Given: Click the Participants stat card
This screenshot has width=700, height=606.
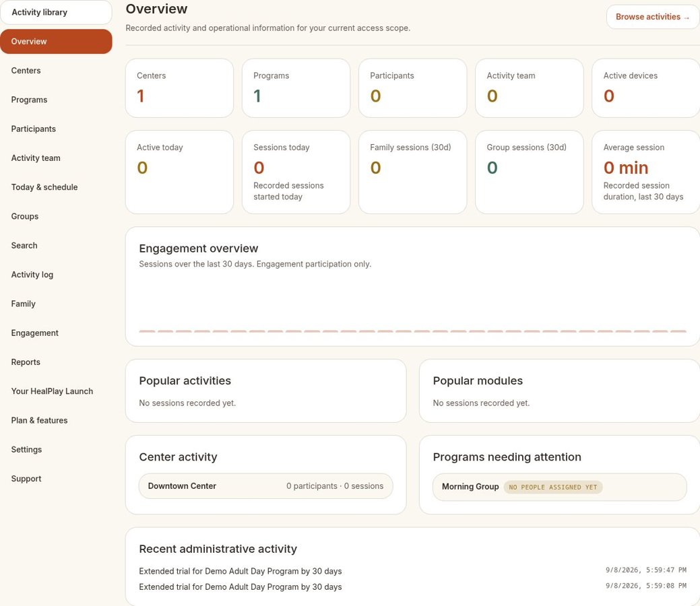Looking at the screenshot, I should click(412, 88).
